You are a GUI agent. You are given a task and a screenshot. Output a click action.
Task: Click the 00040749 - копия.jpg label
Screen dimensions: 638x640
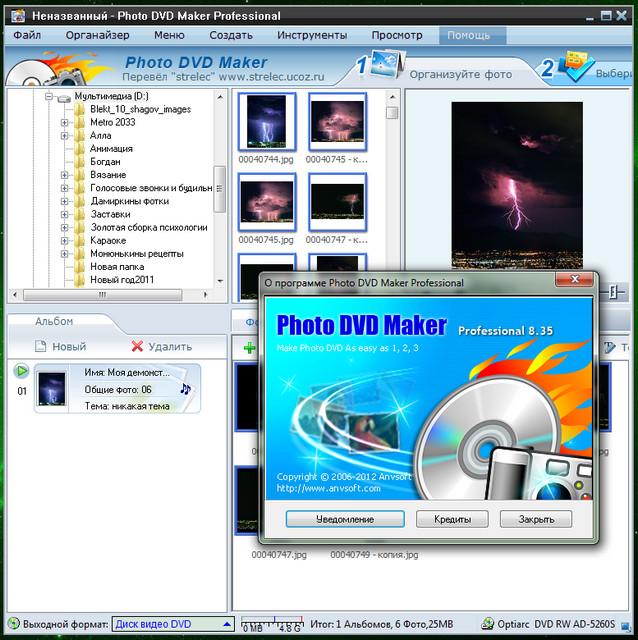[374, 555]
